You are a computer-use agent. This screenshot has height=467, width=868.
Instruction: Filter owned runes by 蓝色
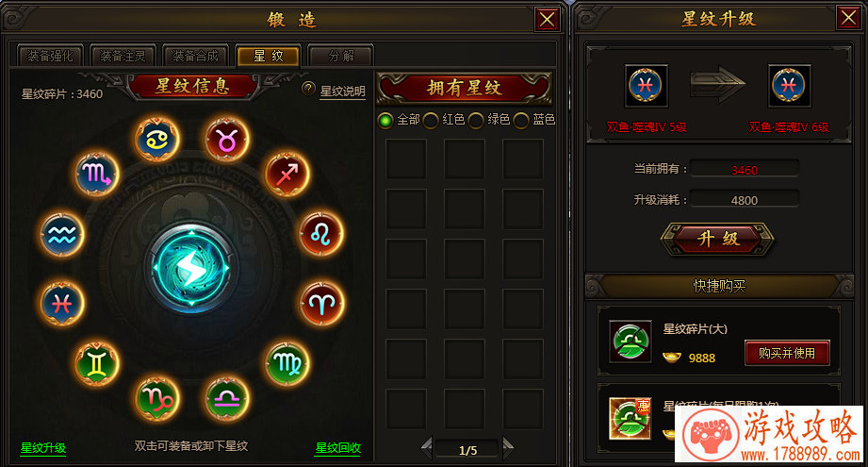[521, 120]
